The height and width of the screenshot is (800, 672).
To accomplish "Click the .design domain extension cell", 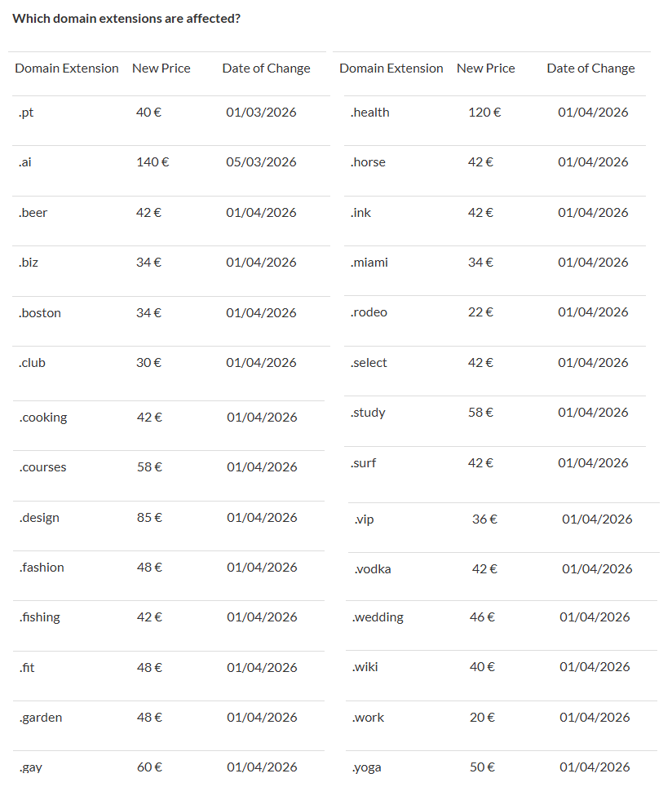I will tap(39, 518).
